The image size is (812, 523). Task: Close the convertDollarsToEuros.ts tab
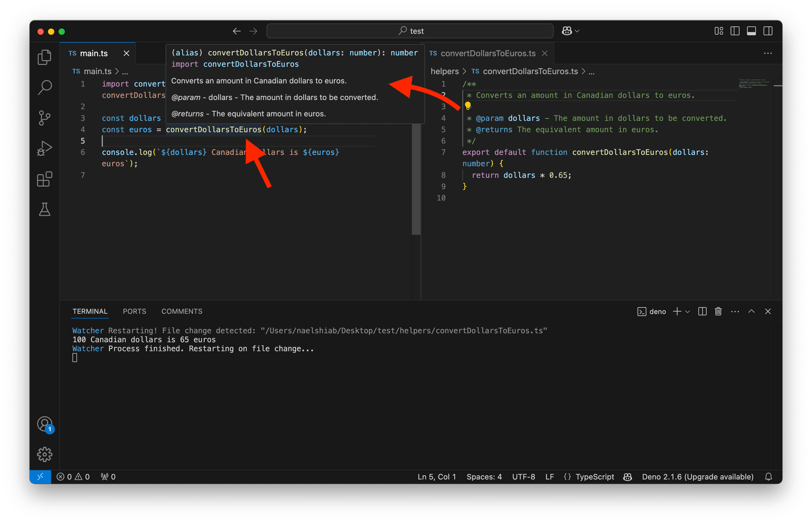[544, 53]
